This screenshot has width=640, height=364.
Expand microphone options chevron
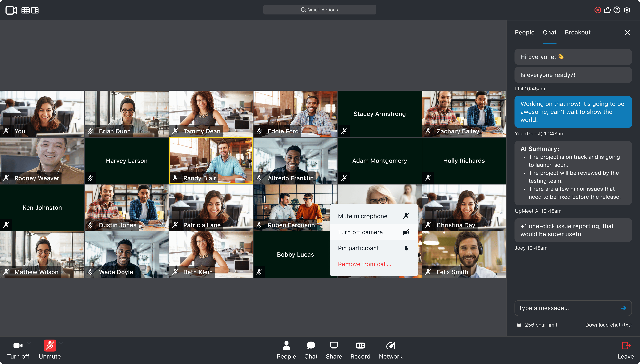click(61, 343)
